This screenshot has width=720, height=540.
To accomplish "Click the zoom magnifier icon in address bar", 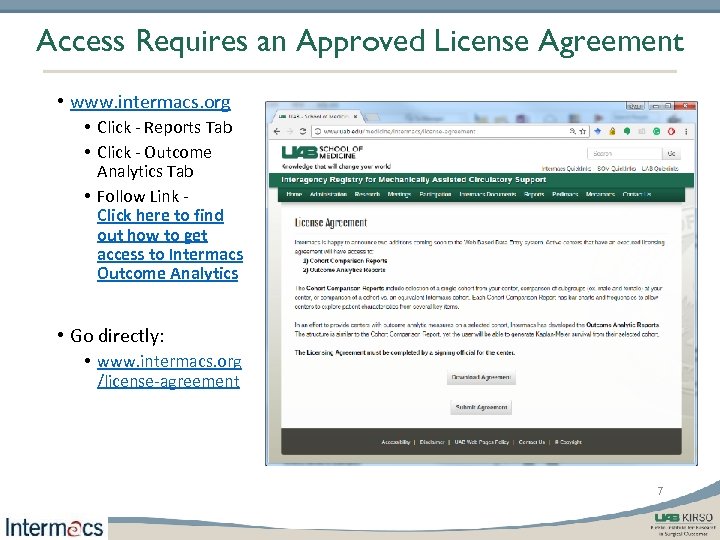I will tap(573, 131).
